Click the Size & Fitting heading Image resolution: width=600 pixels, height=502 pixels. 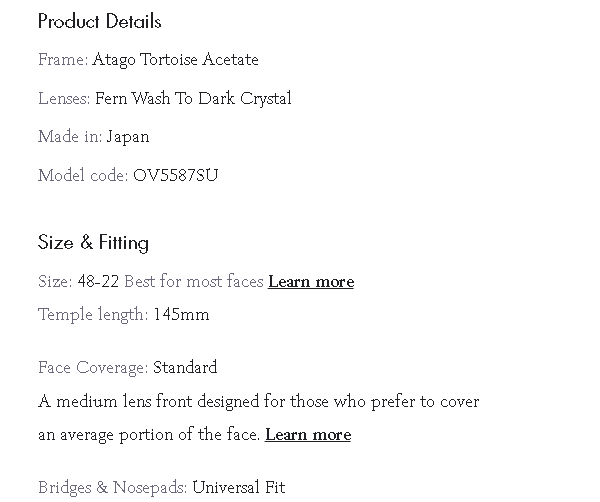(93, 243)
